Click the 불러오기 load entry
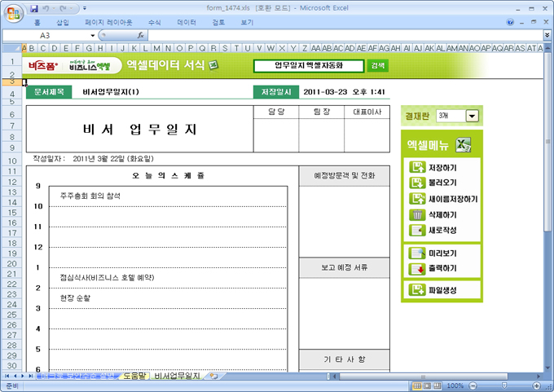This screenshot has width=554, height=392. point(433,183)
